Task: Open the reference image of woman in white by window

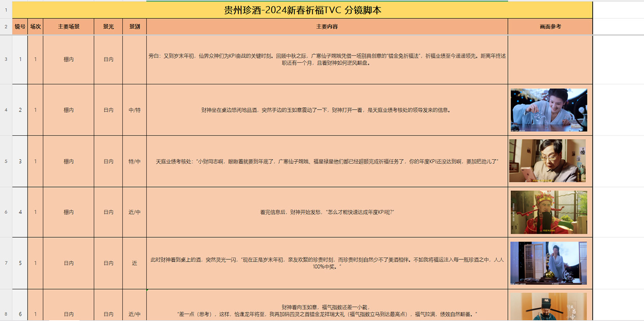Action: click(549, 263)
